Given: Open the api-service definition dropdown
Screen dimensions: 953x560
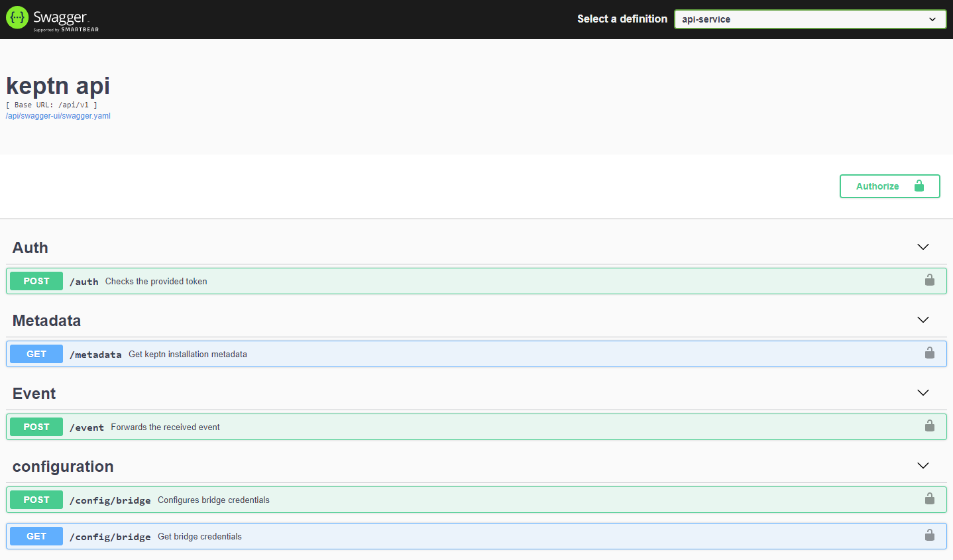Looking at the screenshot, I should [810, 19].
